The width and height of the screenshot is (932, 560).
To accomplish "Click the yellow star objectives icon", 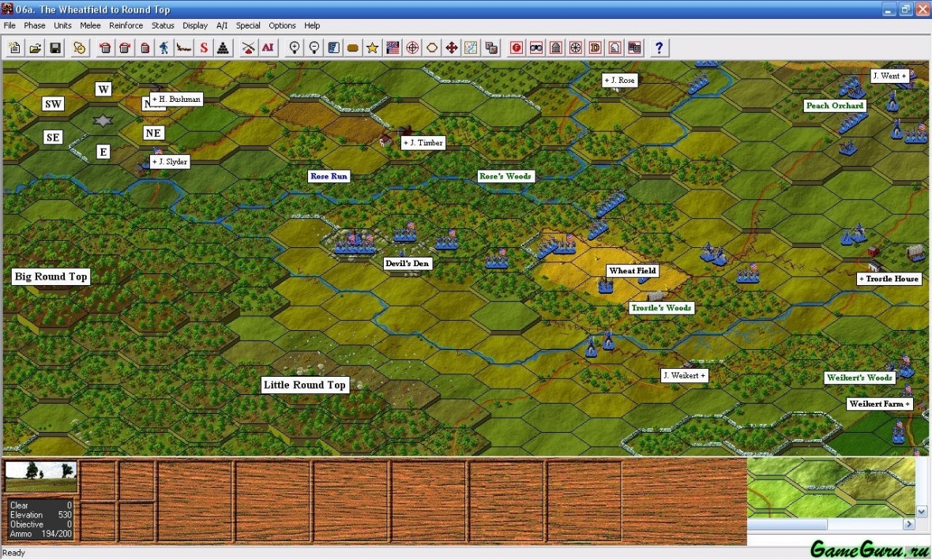I will [x=372, y=48].
